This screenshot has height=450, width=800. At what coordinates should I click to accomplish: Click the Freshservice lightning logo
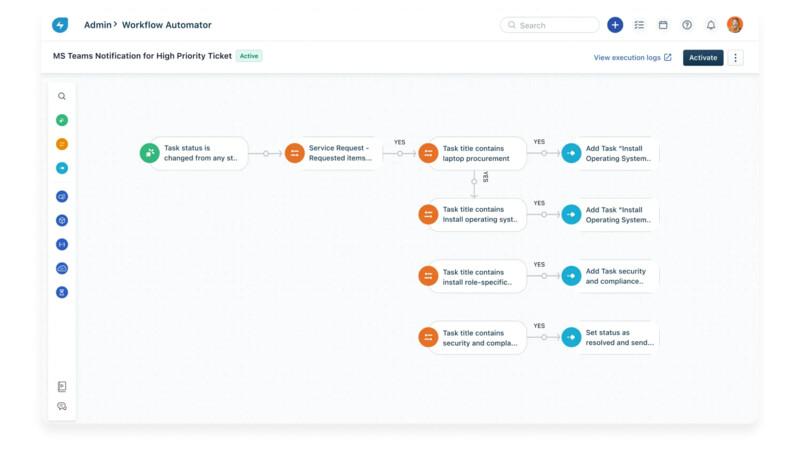point(60,24)
